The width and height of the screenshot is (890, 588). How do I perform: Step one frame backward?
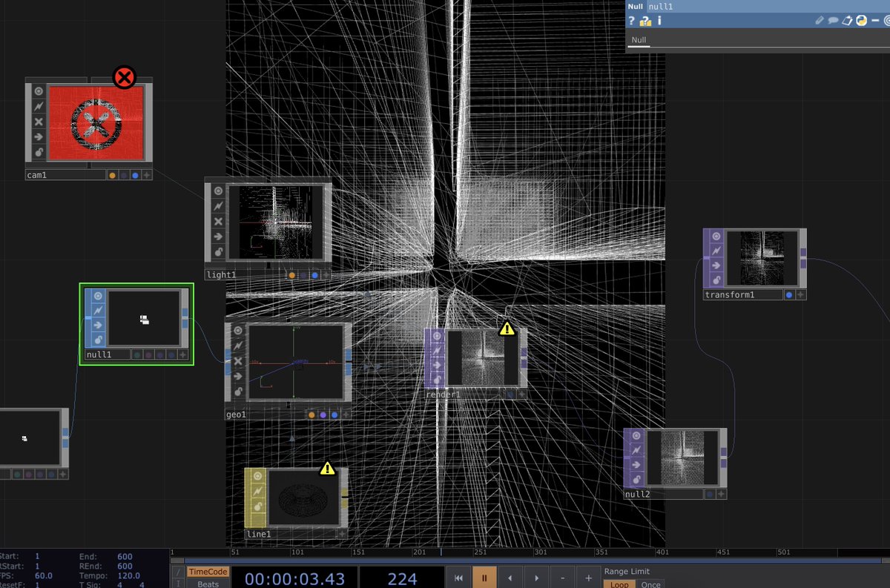pyautogui.click(x=509, y=578)
